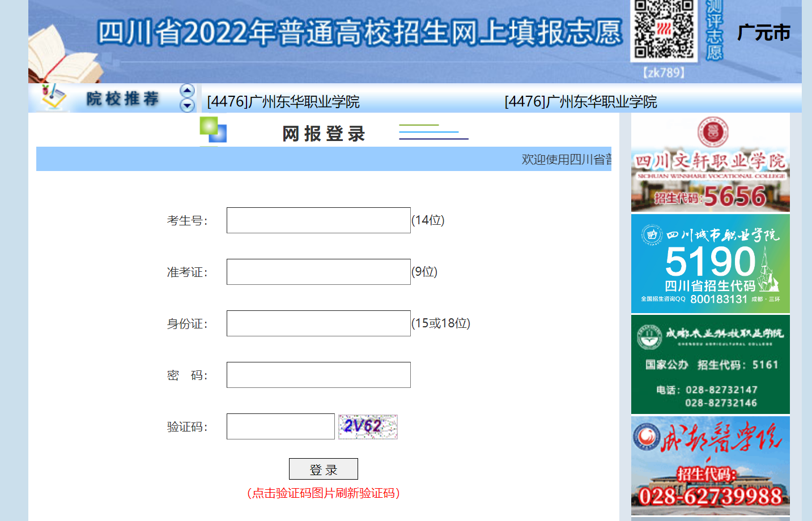Open the first 广州东华职业学院 scrolling link
The width and height of the screenshot is (812, 521).
(283, 102)
